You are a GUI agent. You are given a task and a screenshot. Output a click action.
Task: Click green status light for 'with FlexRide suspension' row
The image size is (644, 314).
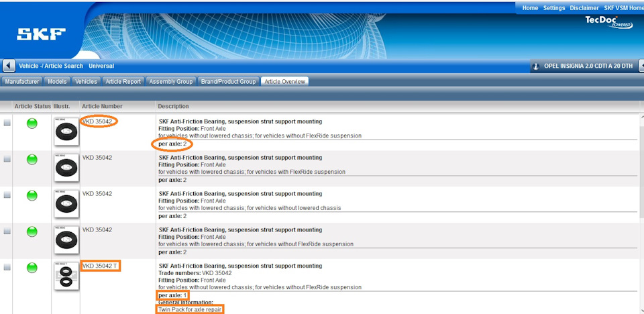pos(32,160)
